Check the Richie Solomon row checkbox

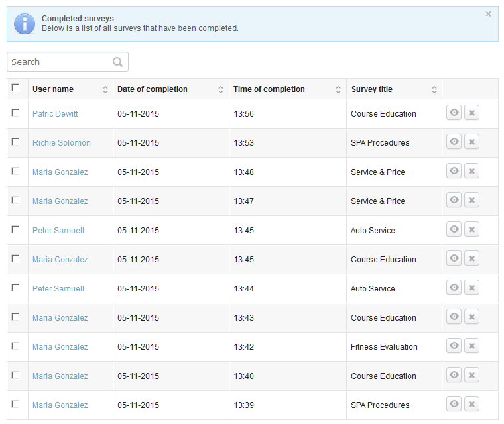pyautogui.click(x=15, y=142)
